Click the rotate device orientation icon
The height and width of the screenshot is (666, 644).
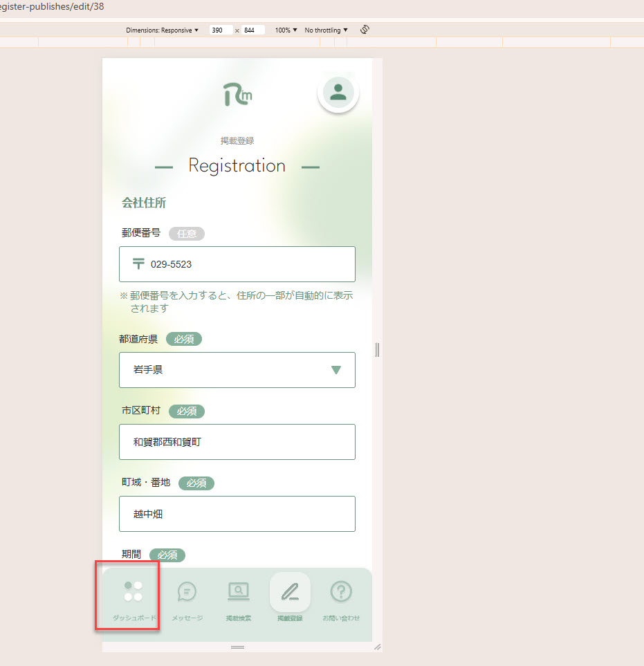(365, 30)
